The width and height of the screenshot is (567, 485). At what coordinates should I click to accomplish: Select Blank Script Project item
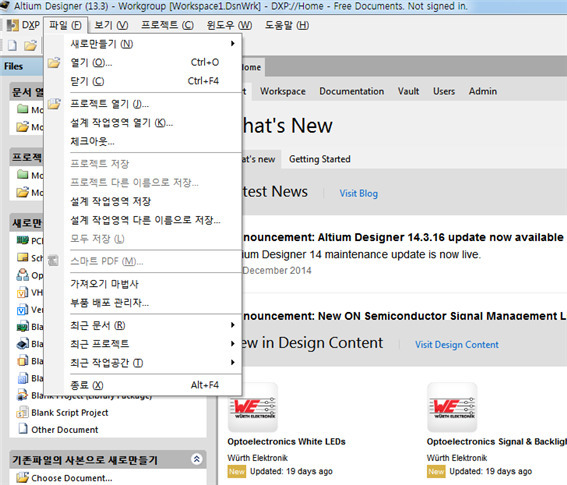pos(69,413)
